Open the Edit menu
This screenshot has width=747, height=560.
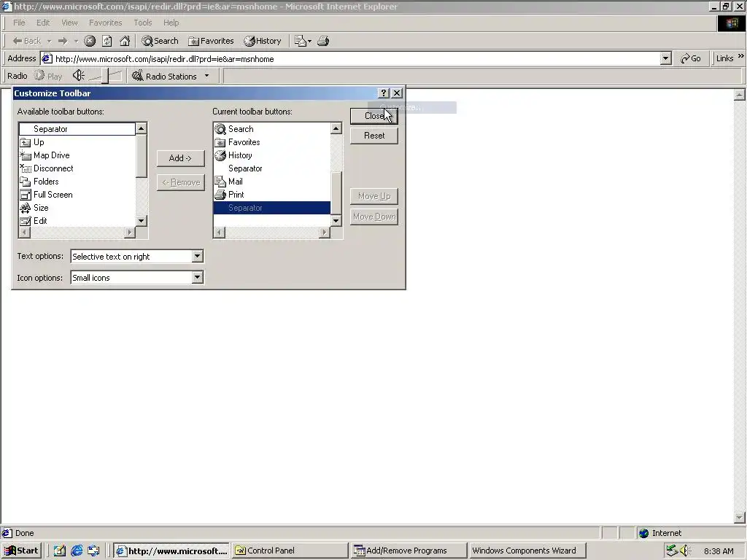pos(43,23)
